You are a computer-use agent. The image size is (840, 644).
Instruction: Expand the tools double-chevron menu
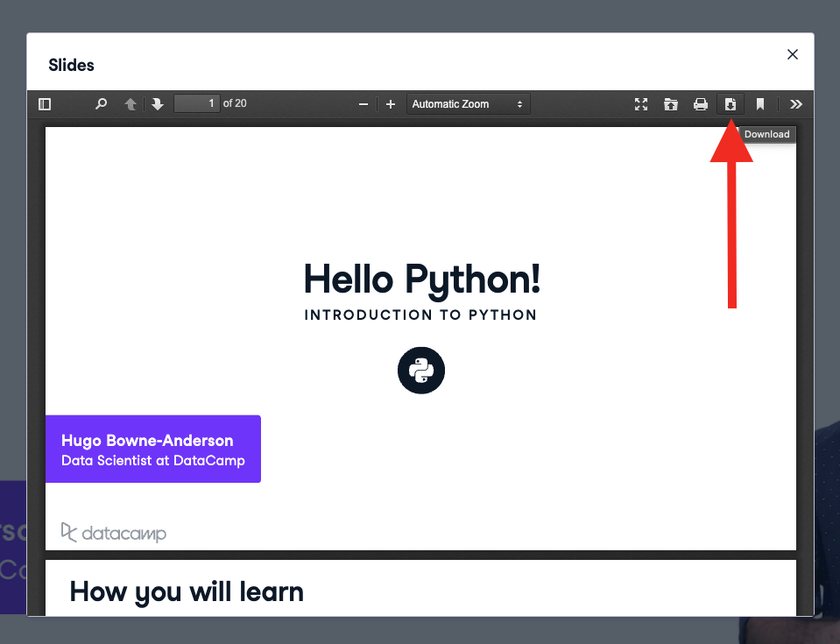[795, 104]
